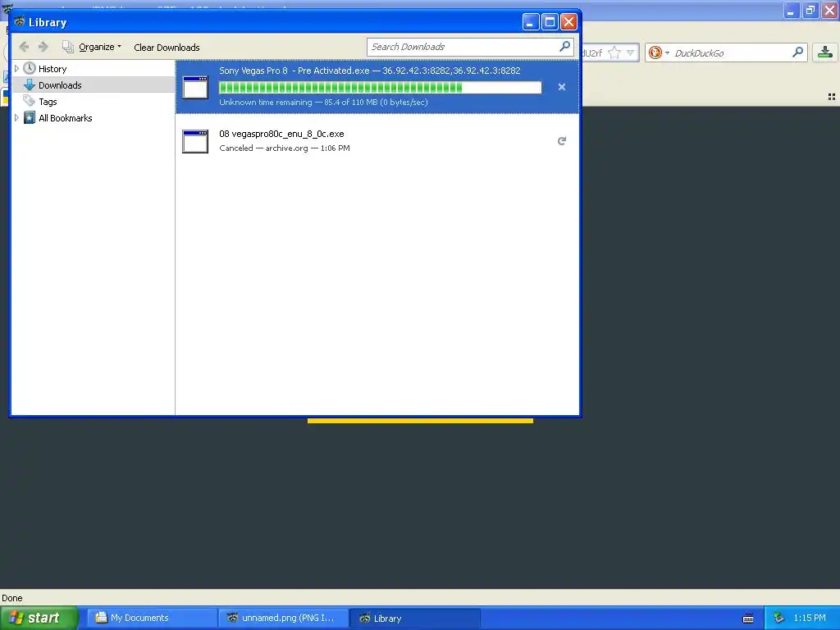The width and height of the screenshot is (840, 630).
Task: Maximize the Library window
Action: point(550,22)
